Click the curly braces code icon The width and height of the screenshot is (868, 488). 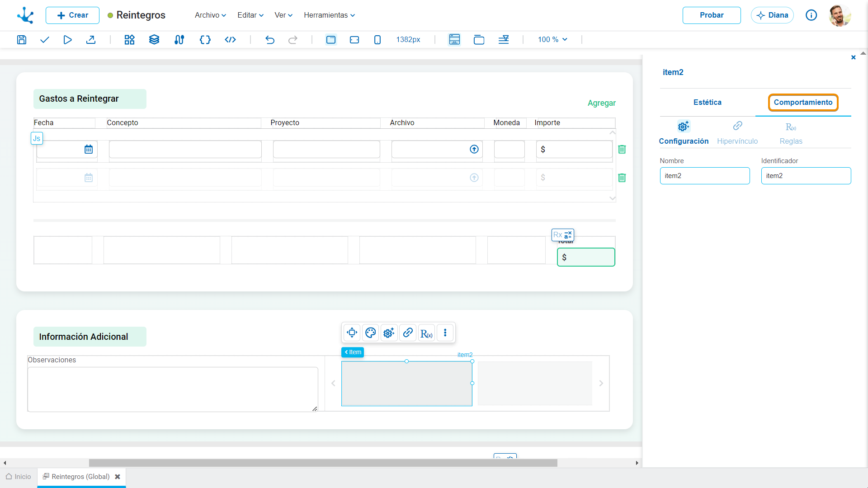[x=205, y=40]
